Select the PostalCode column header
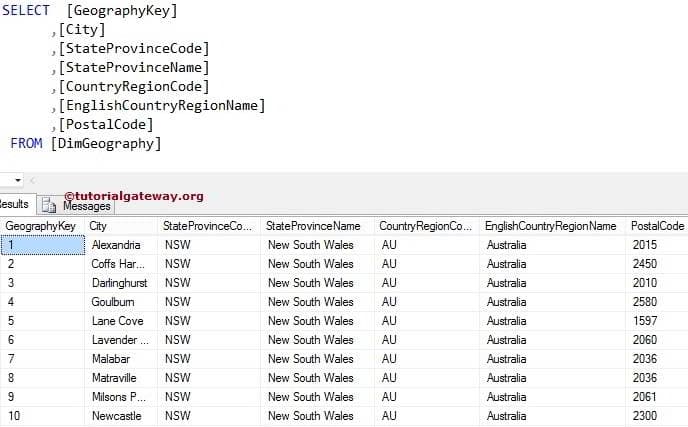Screen dimensions: 688x427 (x=657, y=226)
